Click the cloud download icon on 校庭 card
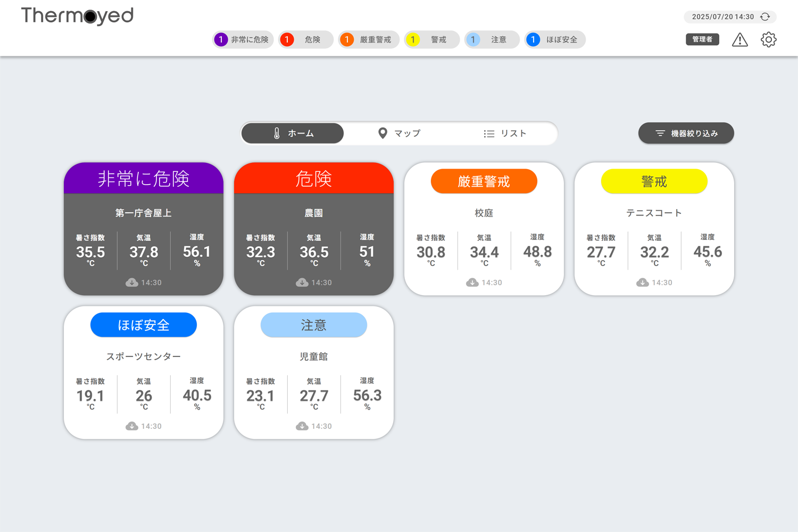Screen dimensions: 798x532 point(472,282)
